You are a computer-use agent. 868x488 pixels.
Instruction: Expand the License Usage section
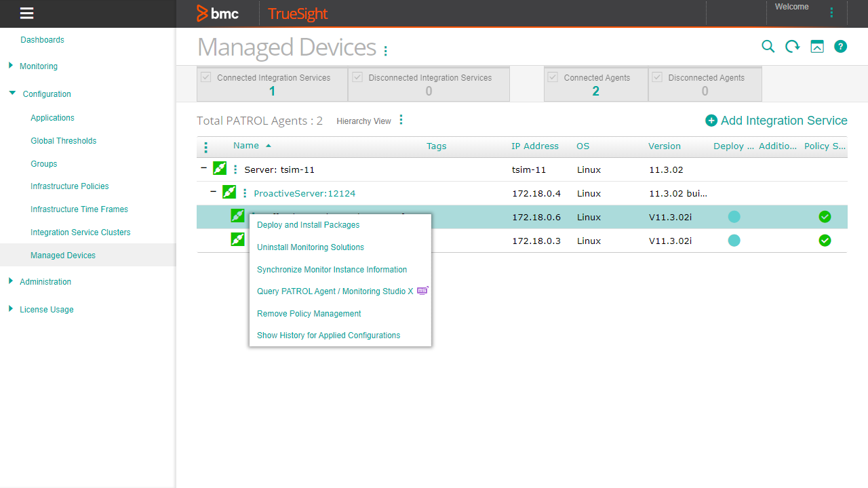point(11,308)
